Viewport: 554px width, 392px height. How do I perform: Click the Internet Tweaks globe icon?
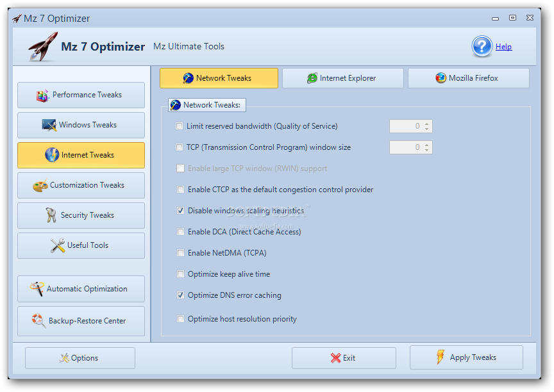[x=52, y=155]
